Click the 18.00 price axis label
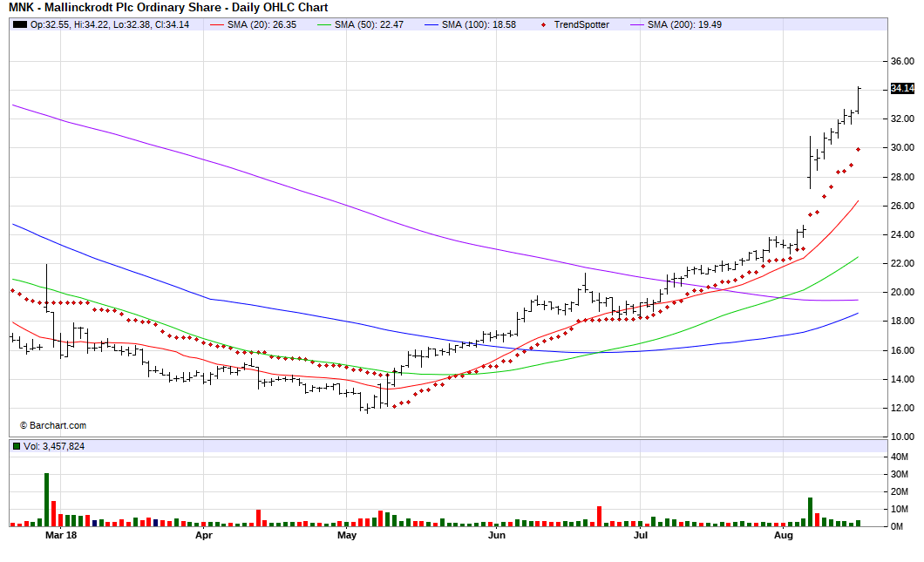Viewport: 924px width, 562px height. (x=902, y=321)
